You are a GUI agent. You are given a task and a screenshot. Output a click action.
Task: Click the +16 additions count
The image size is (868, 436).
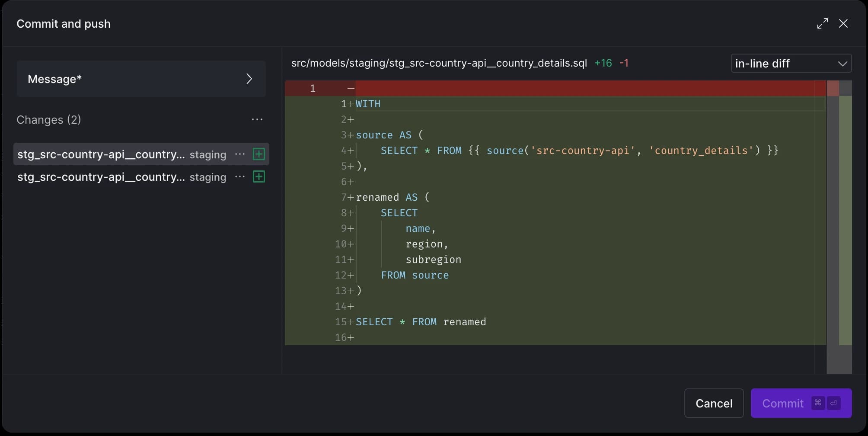603,63
